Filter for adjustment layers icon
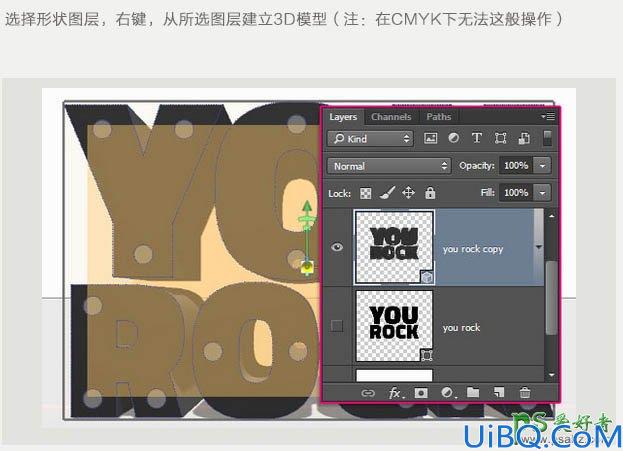The height and width of the screenshot is (451, 623). click(x=453, y=138)
